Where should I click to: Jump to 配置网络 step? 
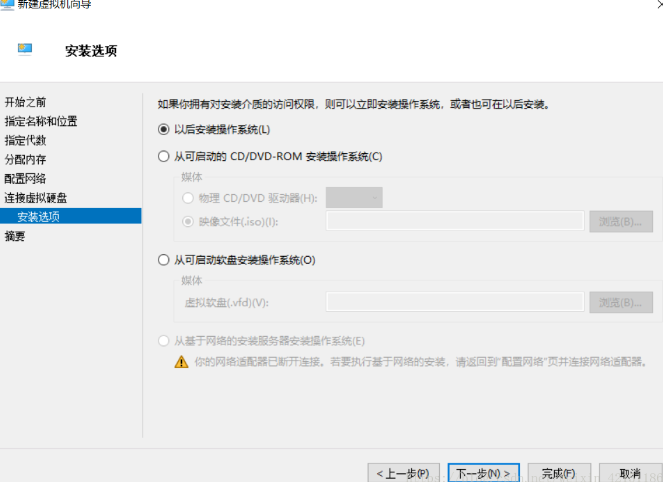click(x=25, y=178)
